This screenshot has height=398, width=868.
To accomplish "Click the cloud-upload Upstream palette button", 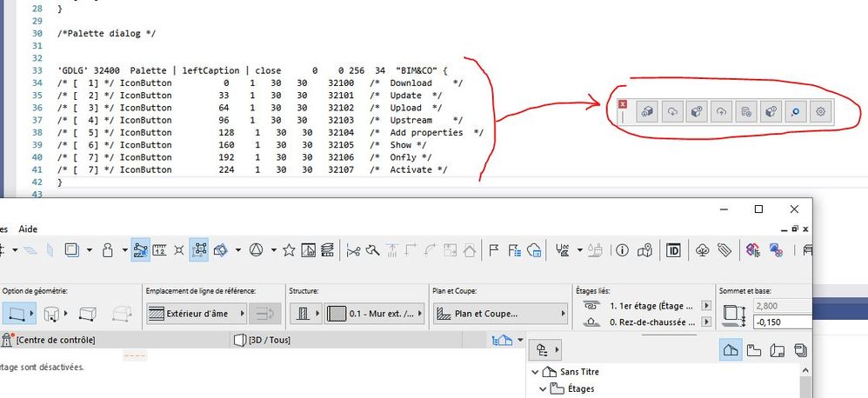I will click(x=721, y=111).
